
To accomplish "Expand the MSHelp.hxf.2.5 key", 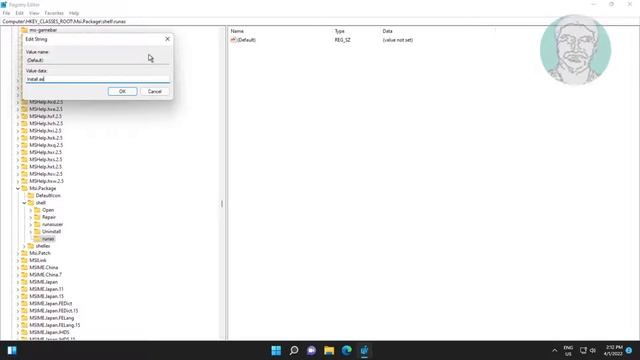I will [x=18, y=116].
